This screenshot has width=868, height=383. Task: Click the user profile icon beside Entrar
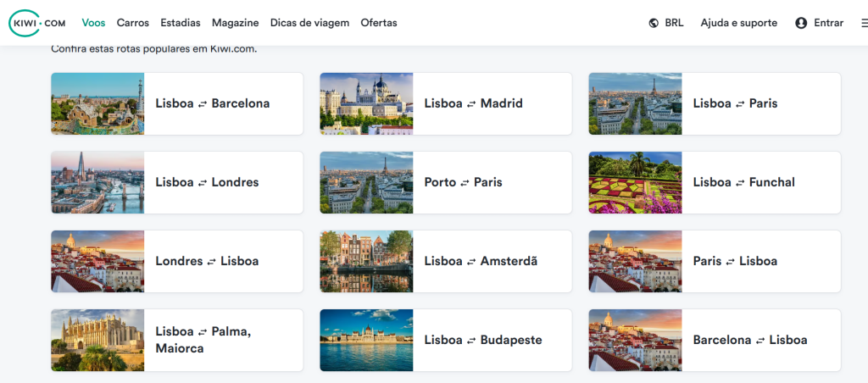point(801,23)
